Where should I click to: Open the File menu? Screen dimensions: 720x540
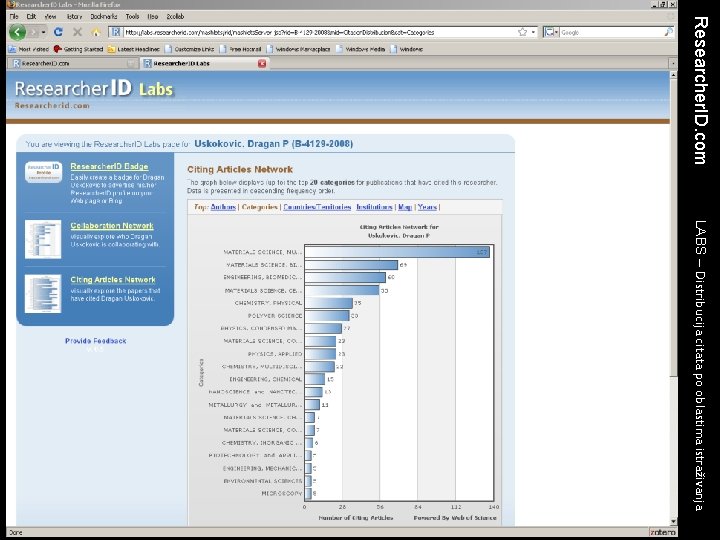click(x=14, y=16)
